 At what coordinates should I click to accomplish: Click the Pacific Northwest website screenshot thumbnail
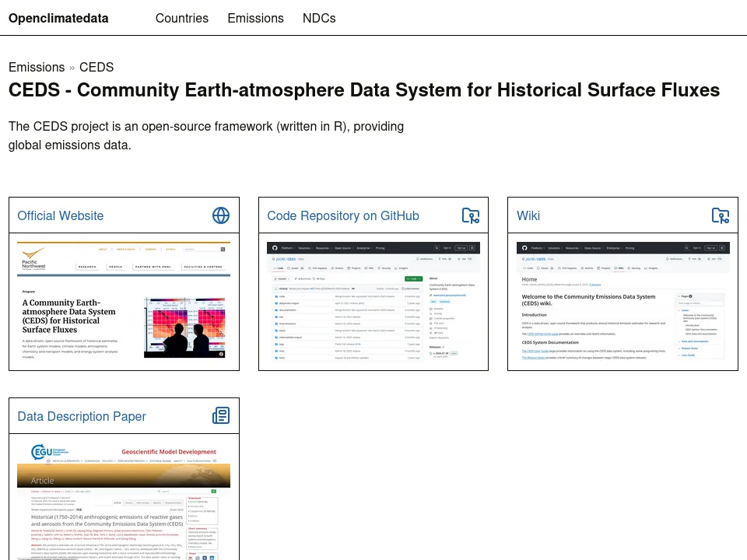[x=124, y=302]
